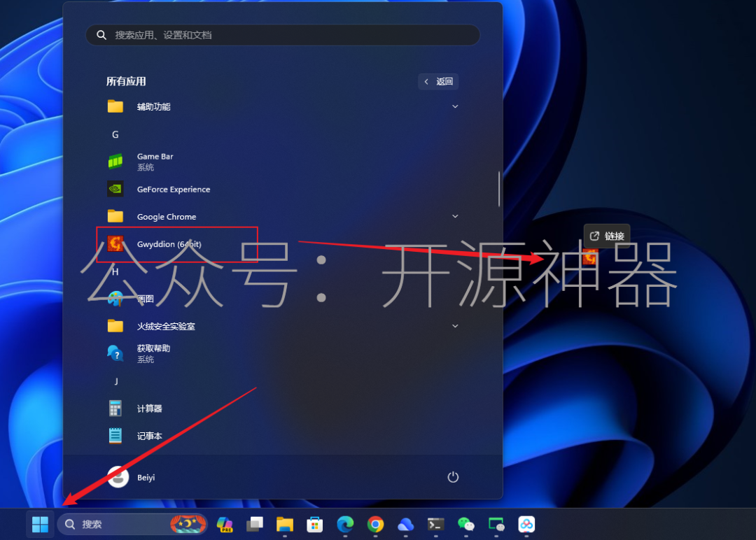Expand 火绒安全实验室 folder chevron

455,326
